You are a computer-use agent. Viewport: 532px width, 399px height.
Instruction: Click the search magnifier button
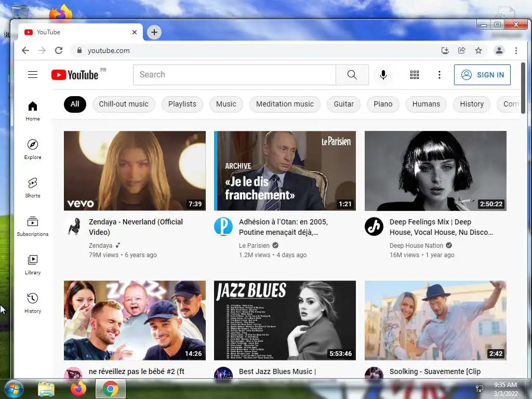[352, 75]
